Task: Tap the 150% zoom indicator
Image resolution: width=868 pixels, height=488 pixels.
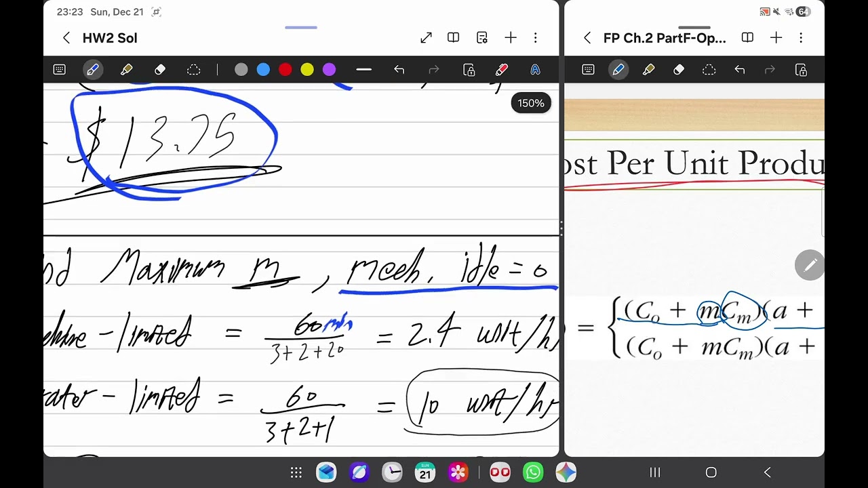Action: [x=531, y=103]
